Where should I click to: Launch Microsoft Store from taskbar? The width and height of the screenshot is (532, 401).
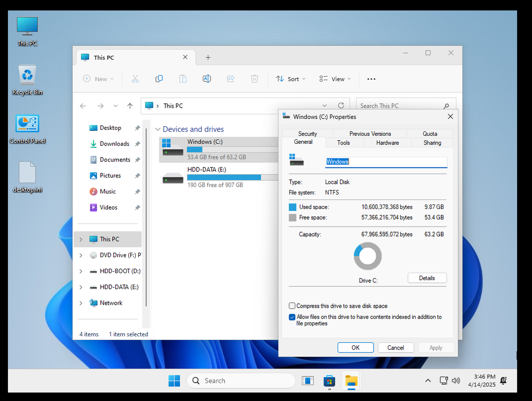click(329, 380)
